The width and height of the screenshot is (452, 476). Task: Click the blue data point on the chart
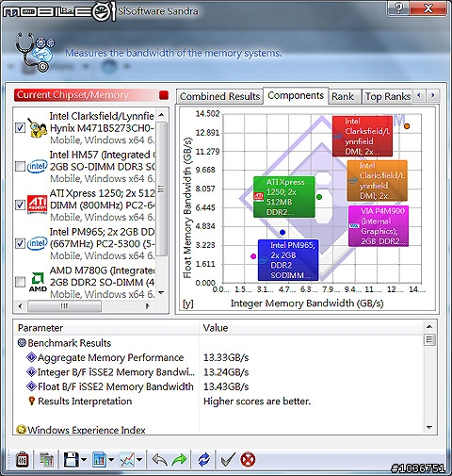tap(282, 232)
